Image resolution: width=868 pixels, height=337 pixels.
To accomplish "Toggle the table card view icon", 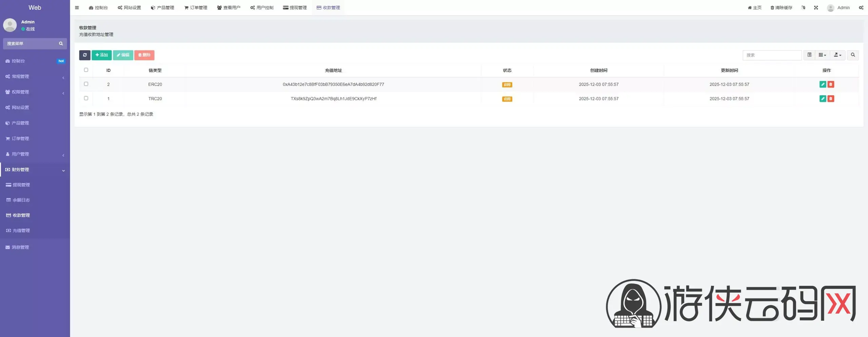I will coord(809,55).
